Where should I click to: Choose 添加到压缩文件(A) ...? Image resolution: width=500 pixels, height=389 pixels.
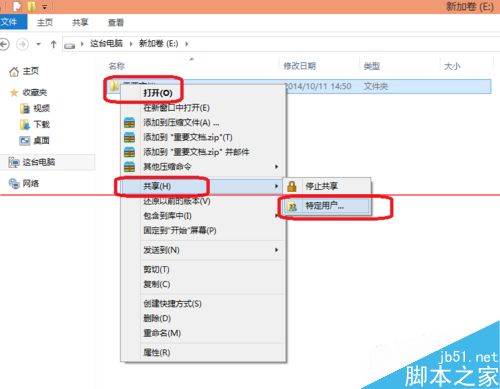click(203, 122)
